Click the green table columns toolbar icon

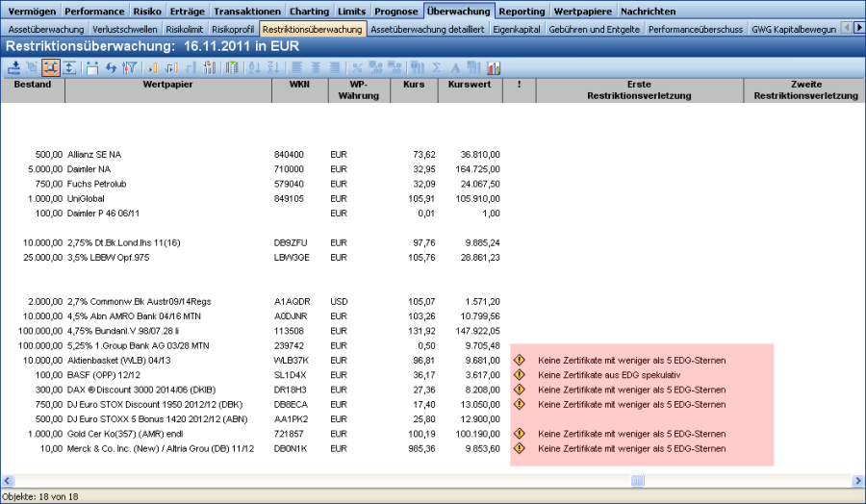coord(231,67)
